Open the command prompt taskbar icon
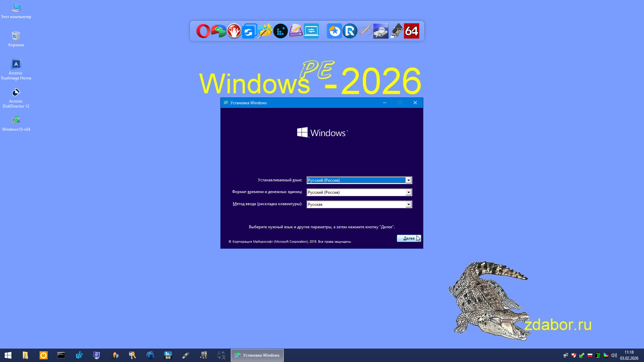Viewport: 644px width, 362px height. (61, 355)
